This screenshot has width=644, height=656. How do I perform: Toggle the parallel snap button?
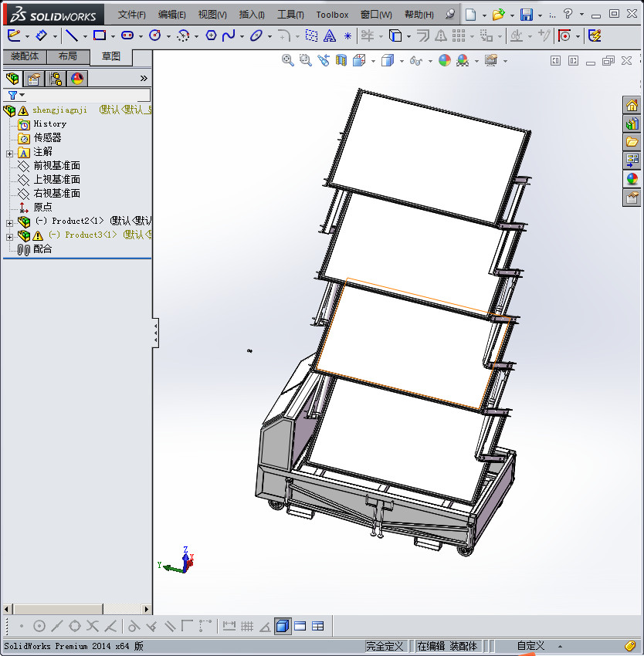pos(170,627)
